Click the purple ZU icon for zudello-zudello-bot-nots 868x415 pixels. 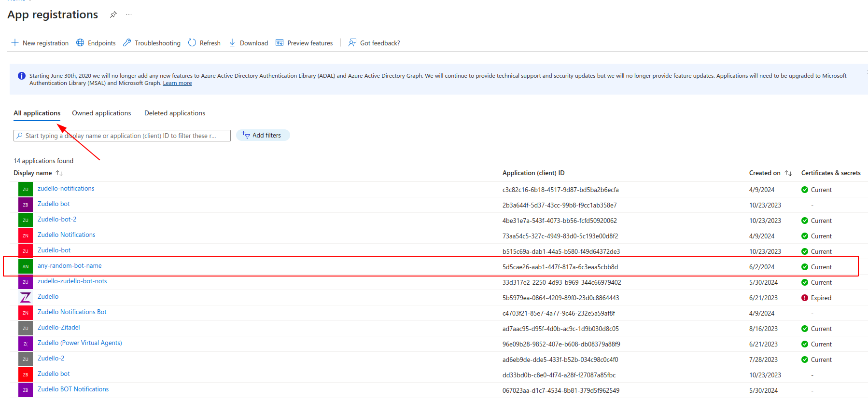pyautogui.click(x=26, y=282)
